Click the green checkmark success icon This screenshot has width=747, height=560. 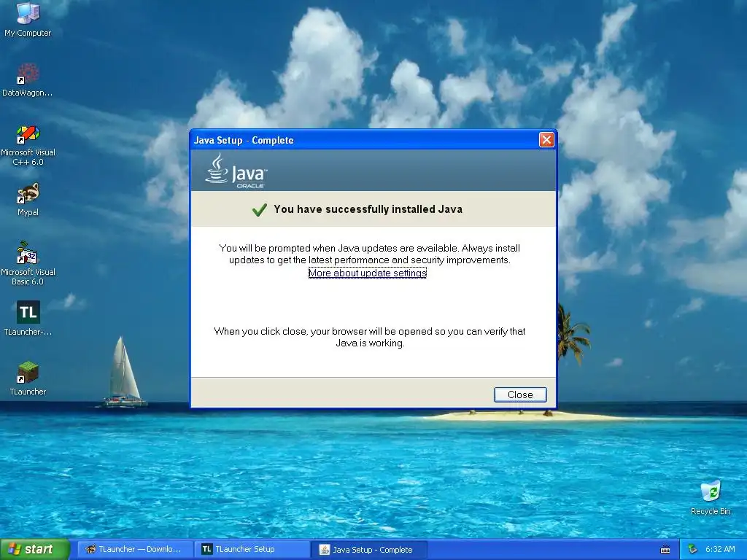[x=260, y=209]
